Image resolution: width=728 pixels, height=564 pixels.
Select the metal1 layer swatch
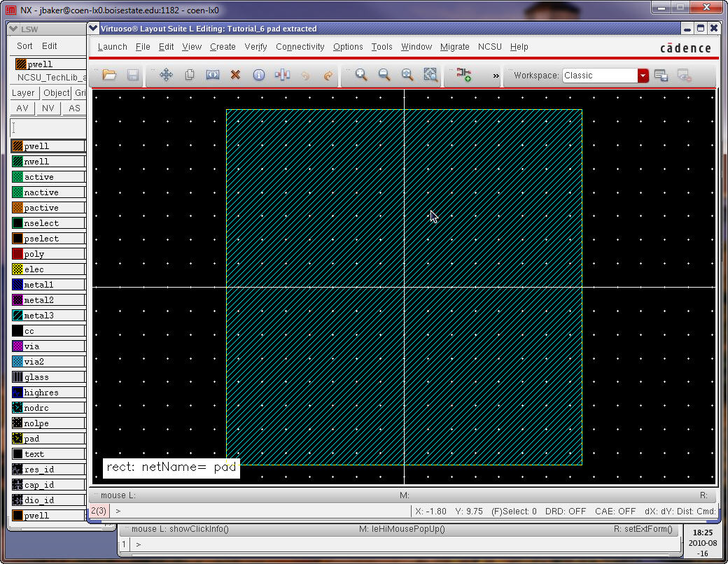17,285
